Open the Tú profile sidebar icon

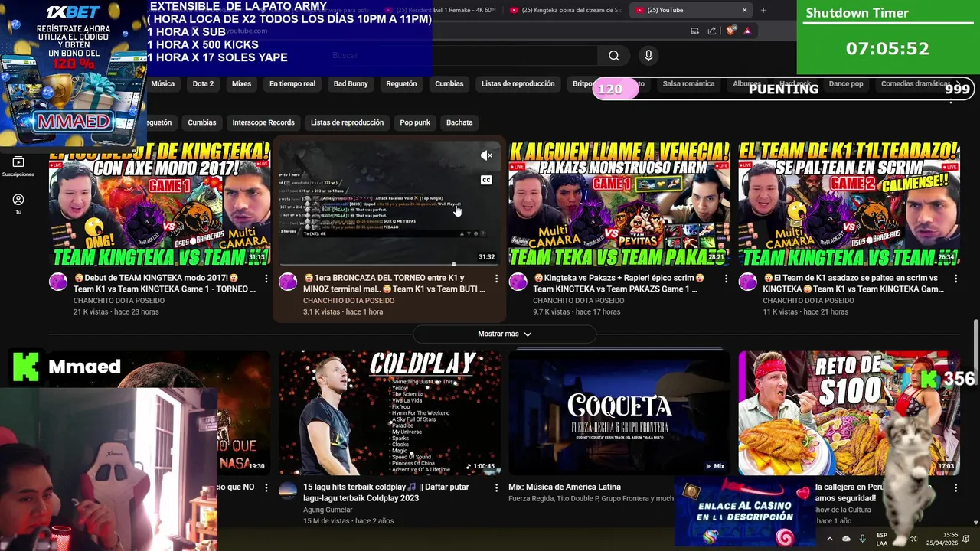pyautogui.click(x=18, y=204)
